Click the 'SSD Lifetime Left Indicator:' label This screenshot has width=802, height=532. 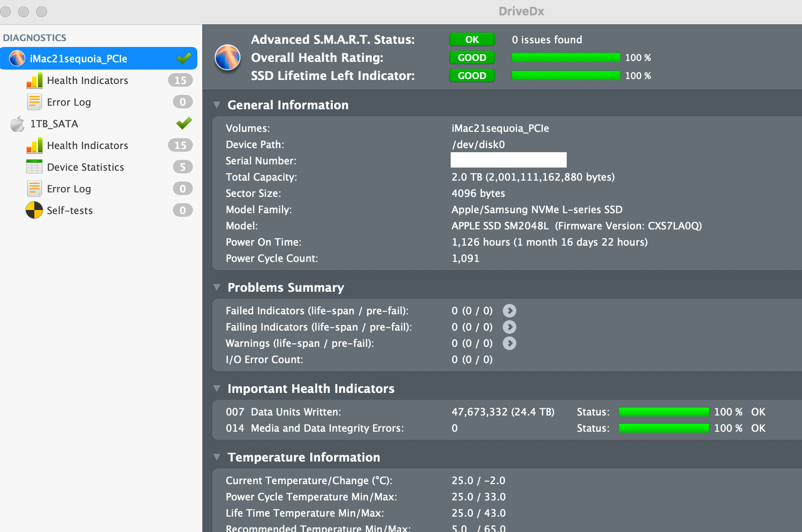click(x=333, y=76)
